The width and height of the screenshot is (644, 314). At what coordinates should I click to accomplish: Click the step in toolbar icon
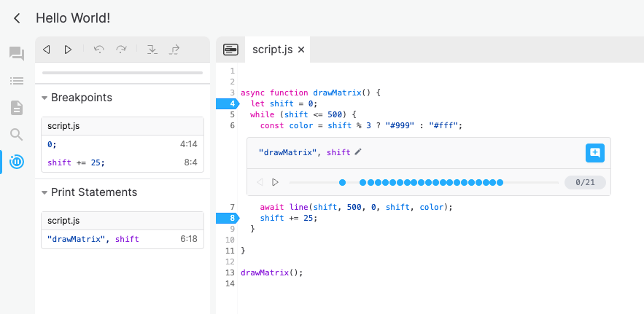pos(152,50)
